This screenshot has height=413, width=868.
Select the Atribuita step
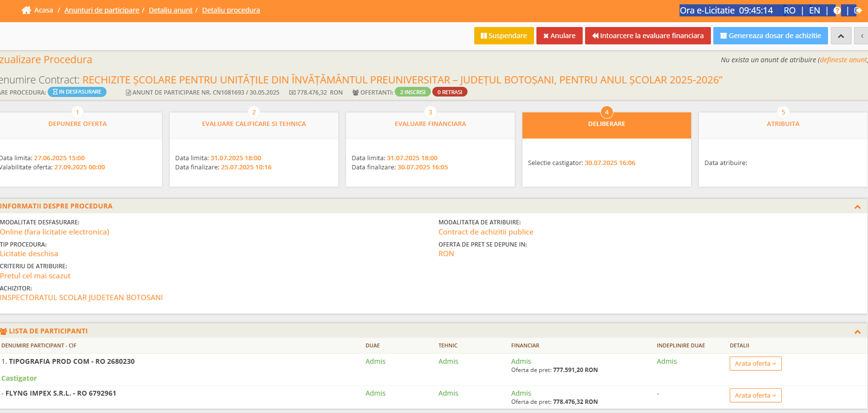pyautogui.click(x=783, y=124)
